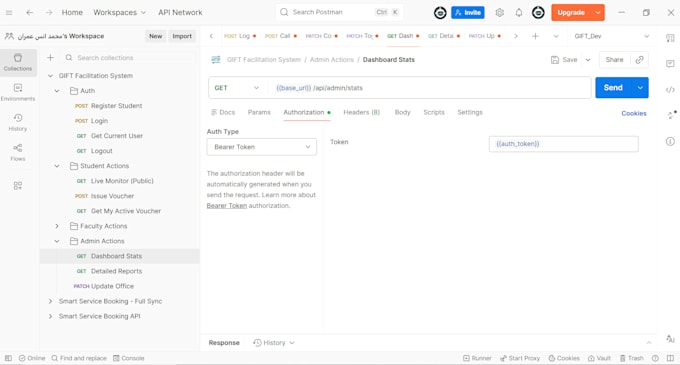Copy the request link icon beside Share
The height and width of the screenshot is (365, 680).
pos(639,60)
